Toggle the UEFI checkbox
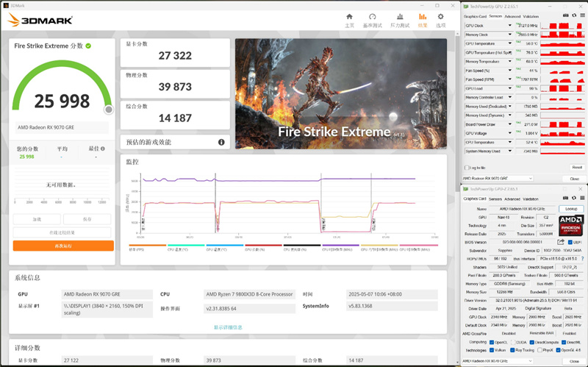Viewport: 588px width, 367px height. [x=570, y=241]
